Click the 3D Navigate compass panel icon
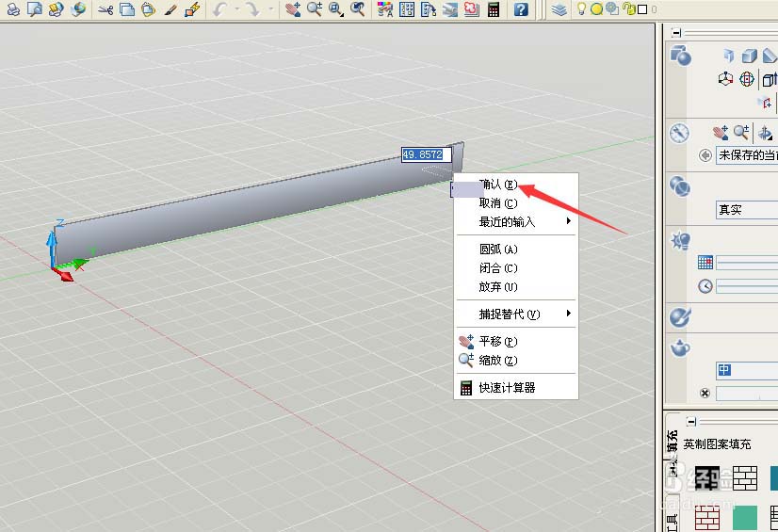The image size is (778, 532). click(x=679, y=134)
